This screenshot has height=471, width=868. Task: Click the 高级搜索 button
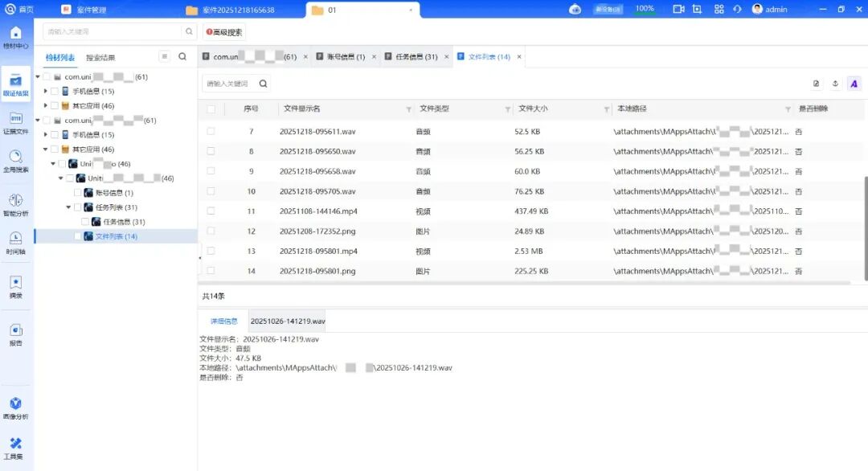coord(224,32)
